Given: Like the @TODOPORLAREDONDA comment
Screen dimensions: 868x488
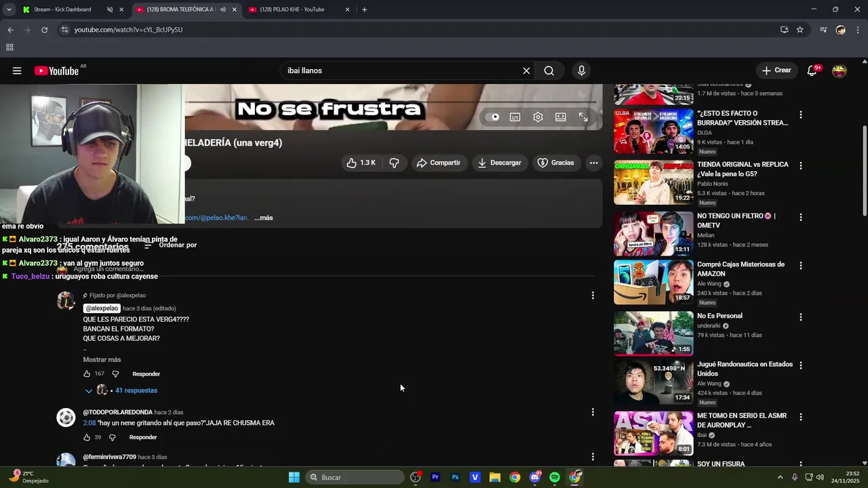Looking at the screenshot, I should (87, 437).
